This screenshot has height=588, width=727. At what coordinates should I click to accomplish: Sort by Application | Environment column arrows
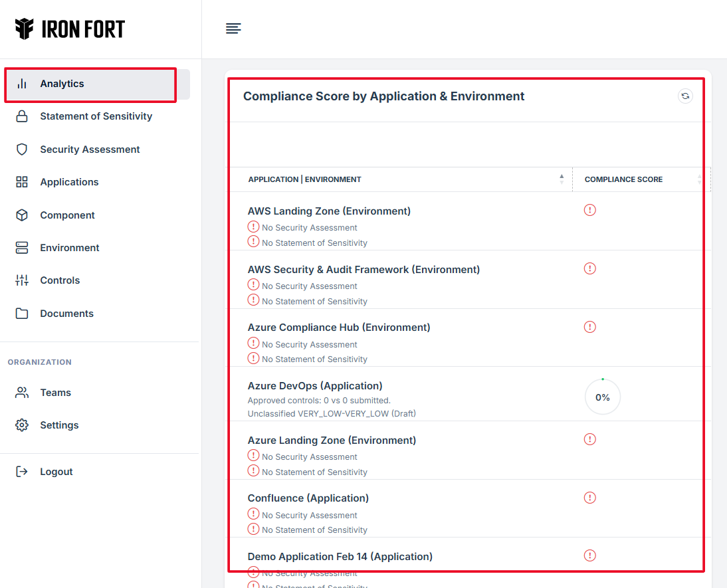click(562, 179)
